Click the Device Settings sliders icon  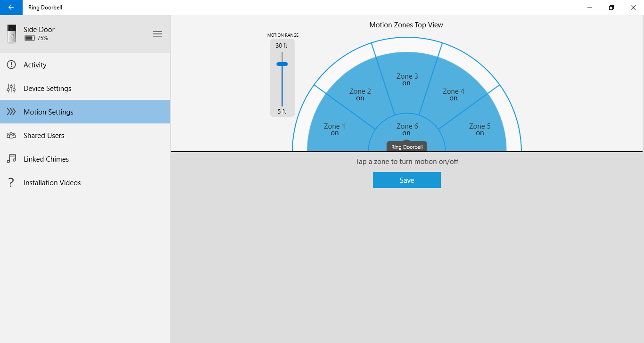(x=11, y=88)
